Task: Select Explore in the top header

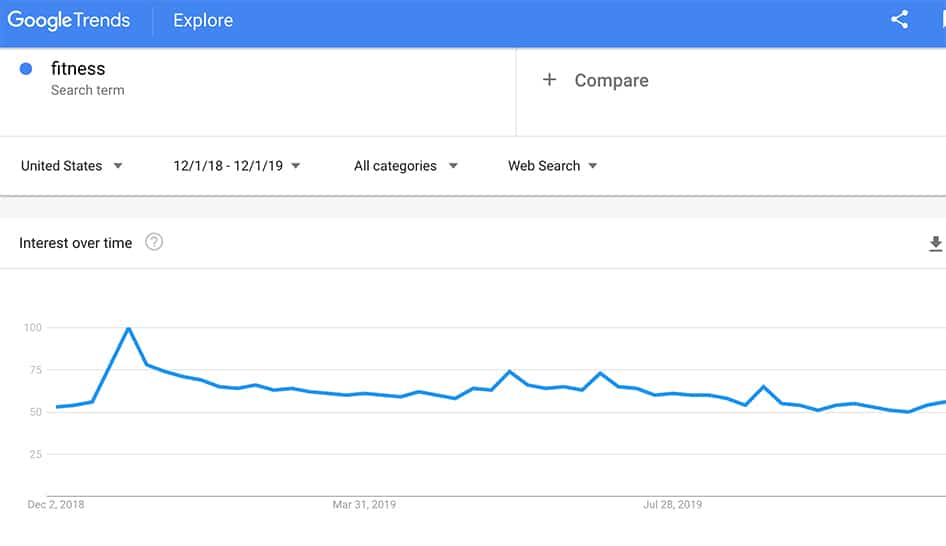Action: pyautogui.click(x=203, y=21)
